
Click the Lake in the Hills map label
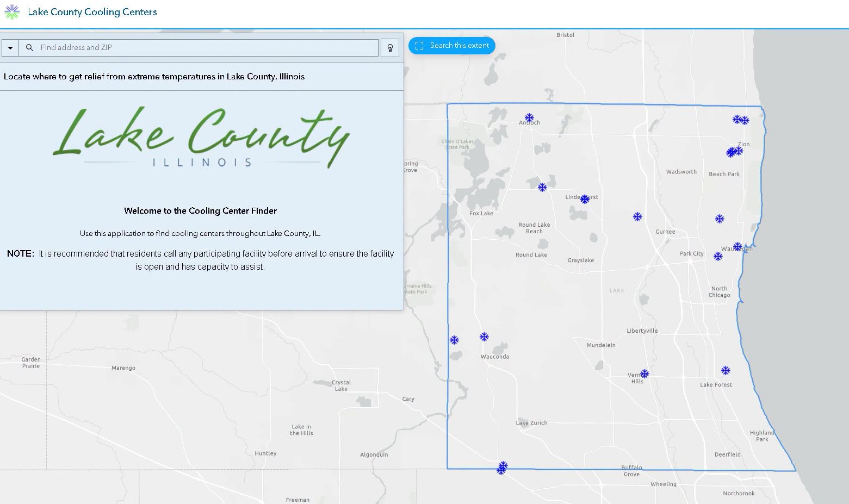pyautogui.click(x=301, y=430)
